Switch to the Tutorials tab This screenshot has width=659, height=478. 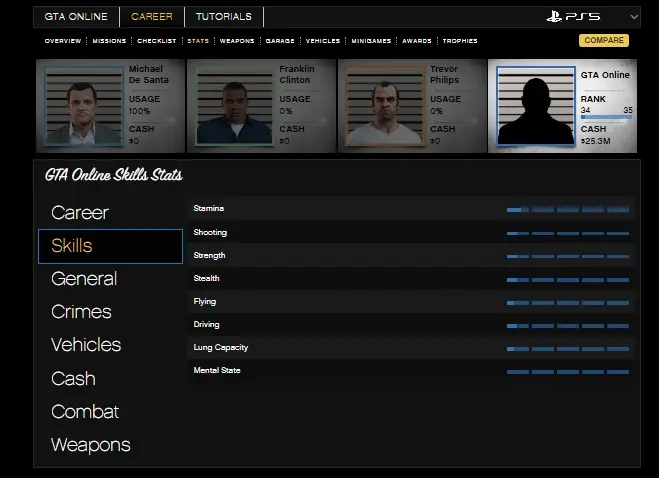click(223, 17)
